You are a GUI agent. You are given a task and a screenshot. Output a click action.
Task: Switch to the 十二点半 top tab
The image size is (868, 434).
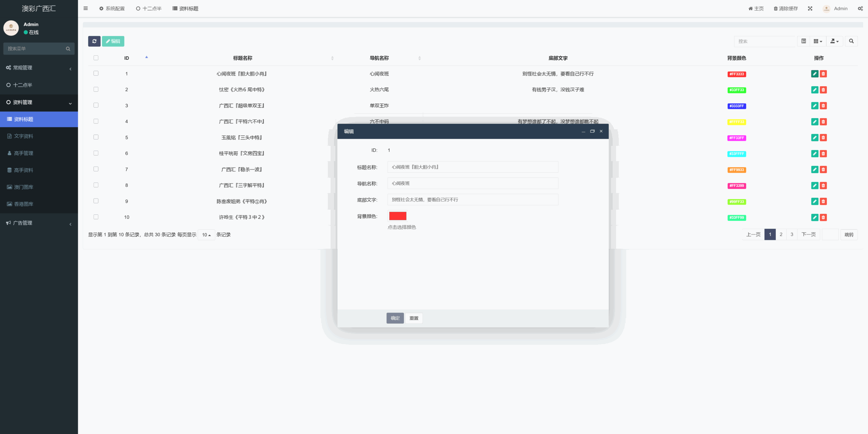[149, 8]
